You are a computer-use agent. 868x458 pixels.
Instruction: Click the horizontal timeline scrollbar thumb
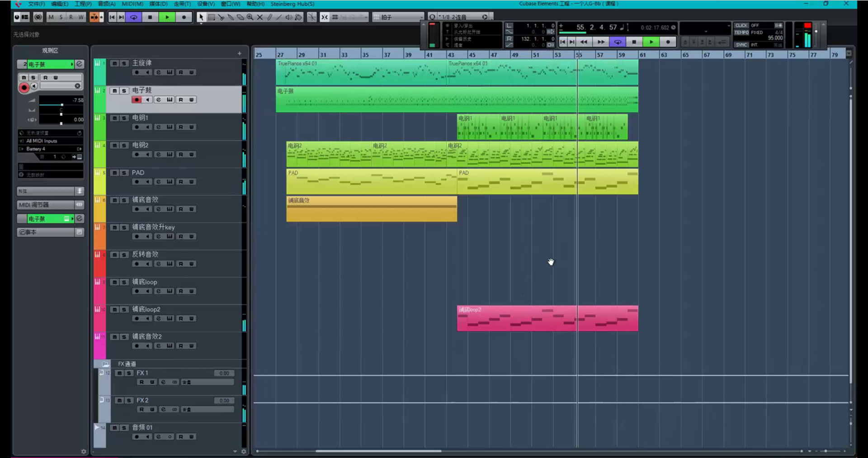378,451
